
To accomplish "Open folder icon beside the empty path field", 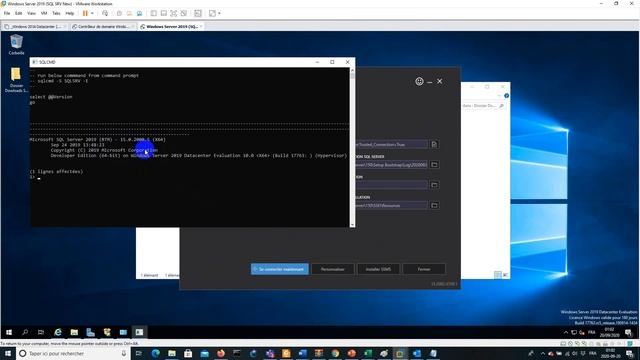I will (434, 185).
